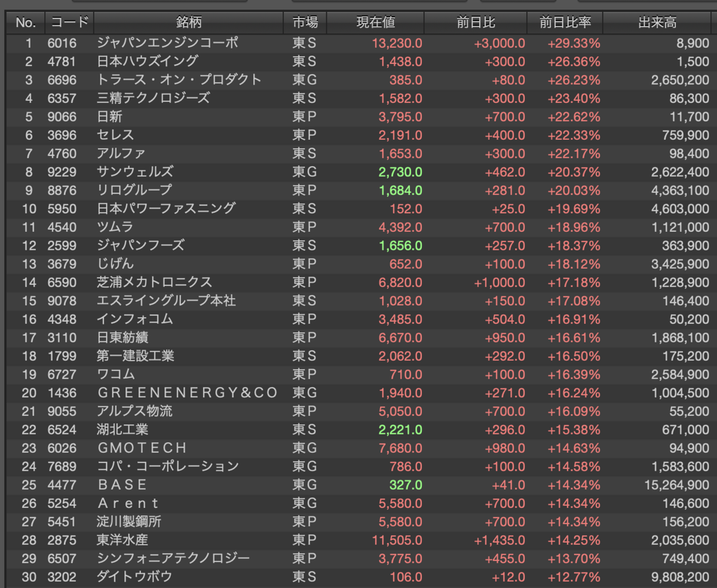Click volume value 15,264,900
Screen dimensions: 717x588
click(677, 485)
